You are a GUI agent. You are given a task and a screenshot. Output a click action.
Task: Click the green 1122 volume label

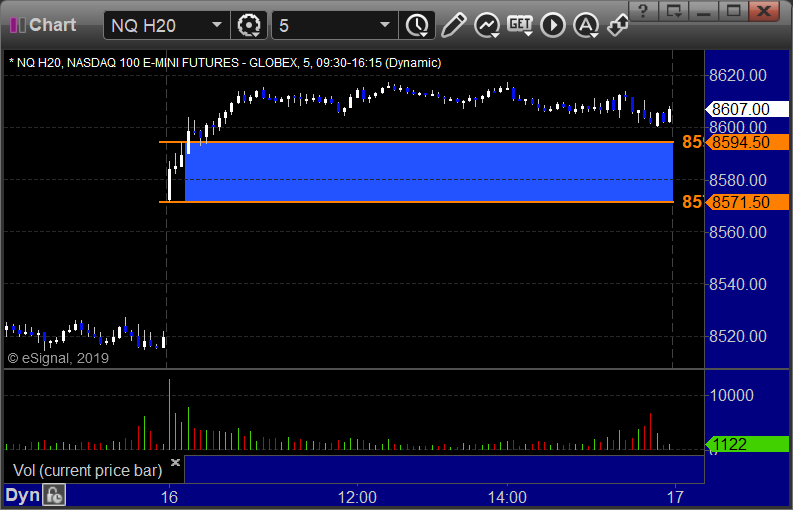pos(746,444)
